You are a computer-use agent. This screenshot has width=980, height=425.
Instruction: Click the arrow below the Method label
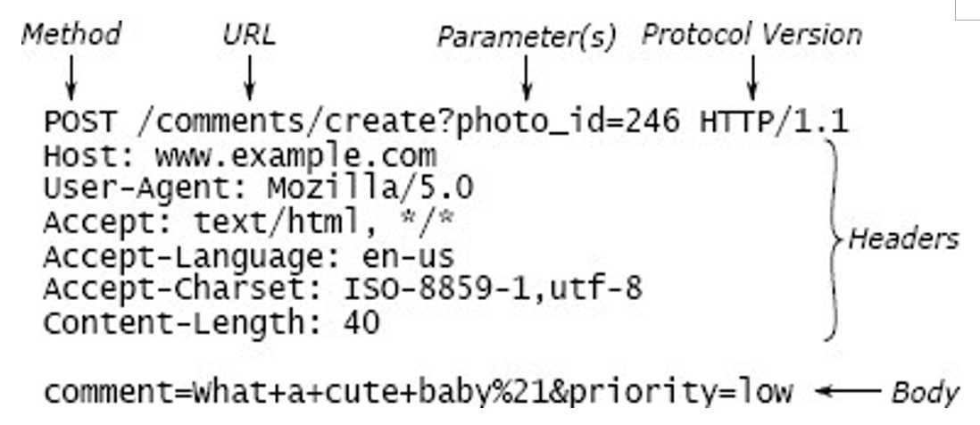(71, 77)
